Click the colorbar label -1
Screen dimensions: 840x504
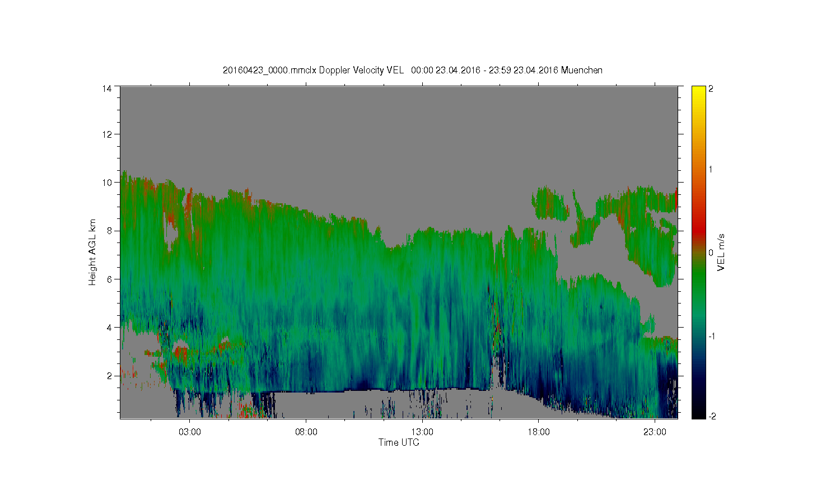pos(712,336)
